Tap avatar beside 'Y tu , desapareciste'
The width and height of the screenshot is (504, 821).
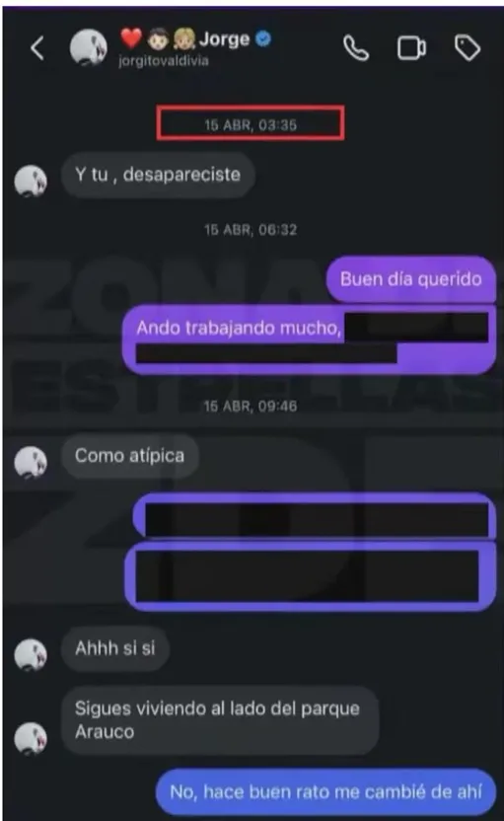31,182
